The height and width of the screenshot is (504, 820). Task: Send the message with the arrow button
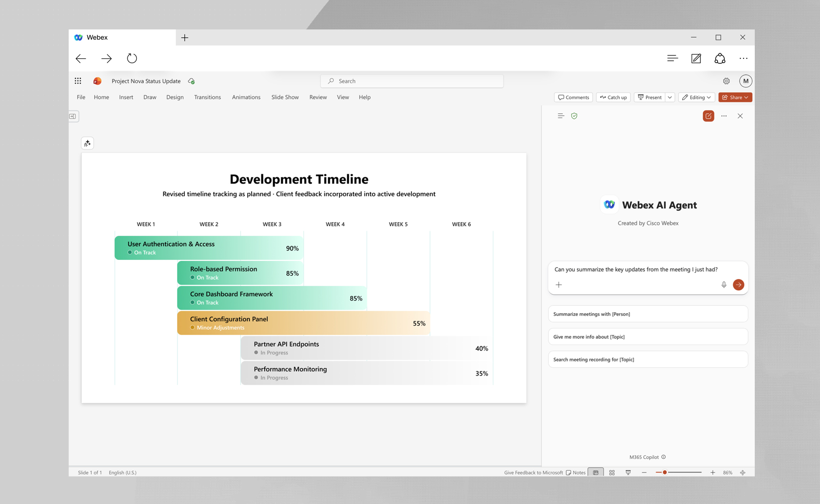click(x=738, y=285)
